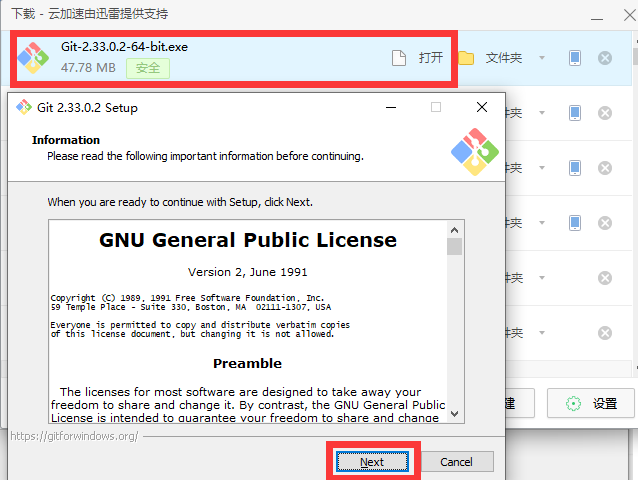638x480 pixels.
Task: Click the Git installer icon in download row
Action: pyautogui.click(x=33, y=58)
